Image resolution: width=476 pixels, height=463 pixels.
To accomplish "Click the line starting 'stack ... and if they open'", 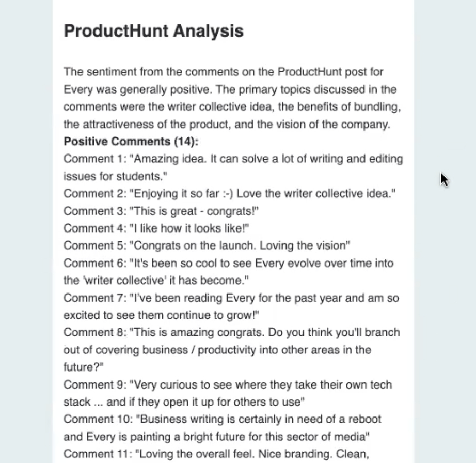I will pos(183,402).
